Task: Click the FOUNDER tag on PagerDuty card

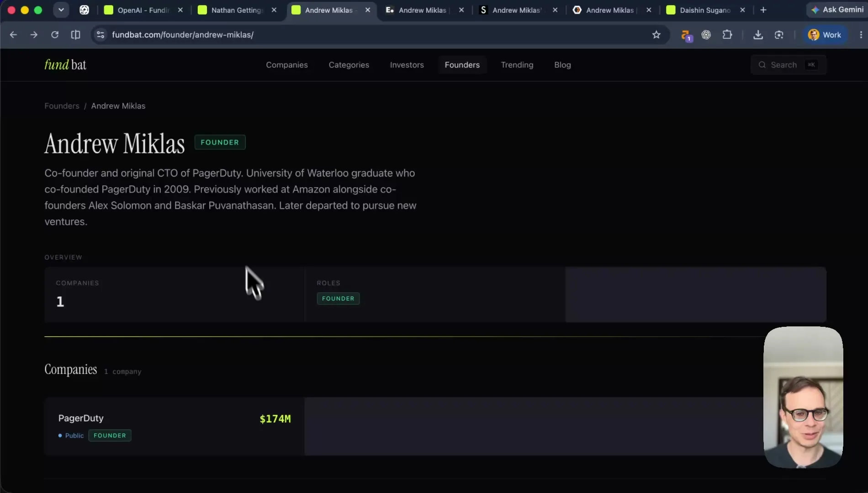Action: click(x=110, y=435)
